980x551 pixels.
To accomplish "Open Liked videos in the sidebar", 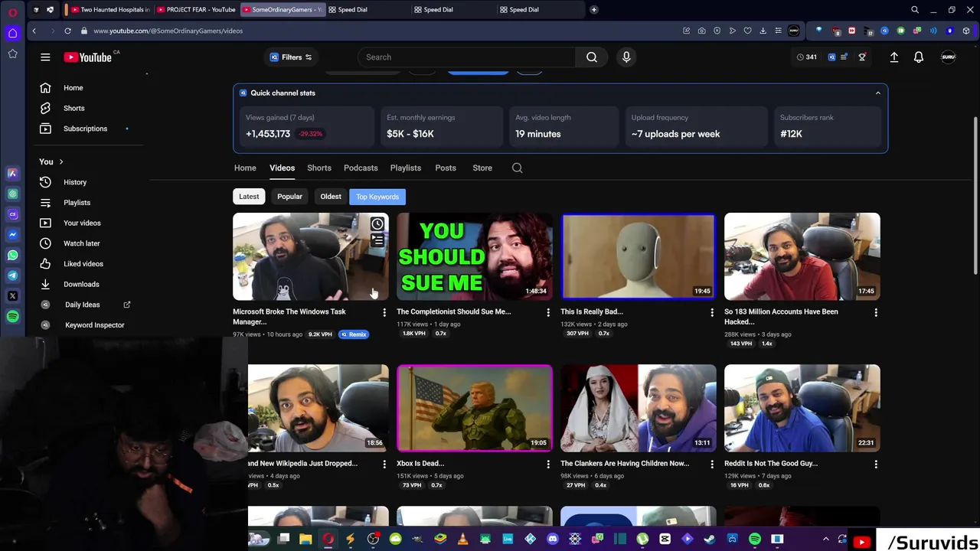I will [x=84, y=264].
